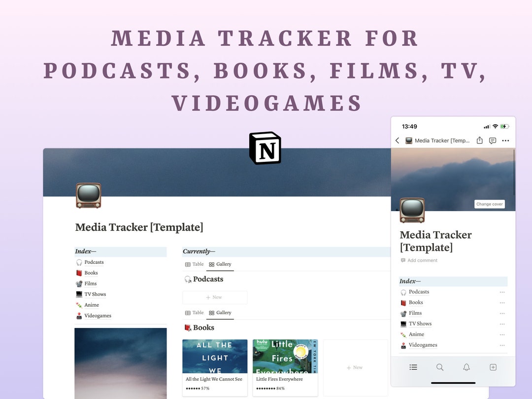This screenshot has width=532, height=399.
Task: Switch to Table view above the Books heading
Action: (195, 313)
